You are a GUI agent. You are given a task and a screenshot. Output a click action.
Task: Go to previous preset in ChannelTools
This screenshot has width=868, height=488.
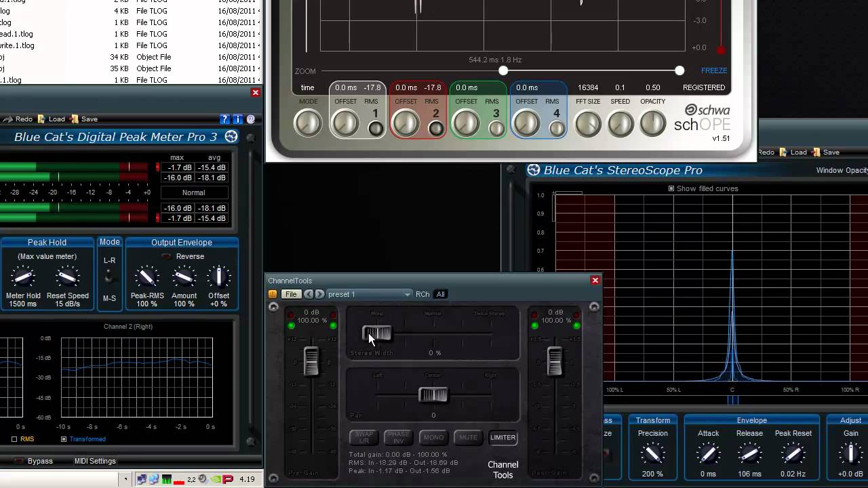(x=309, y=294)
